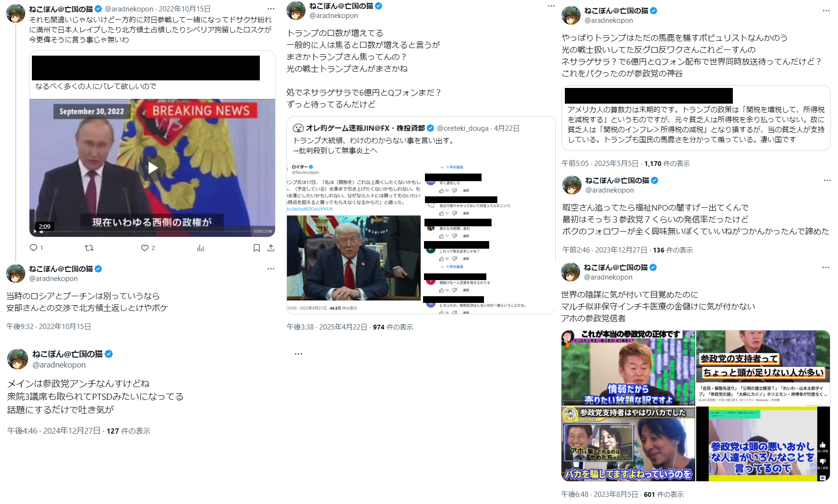838x504 pixels.
Task: Click the share icon under the video tweet
Action: coord(271,248)
